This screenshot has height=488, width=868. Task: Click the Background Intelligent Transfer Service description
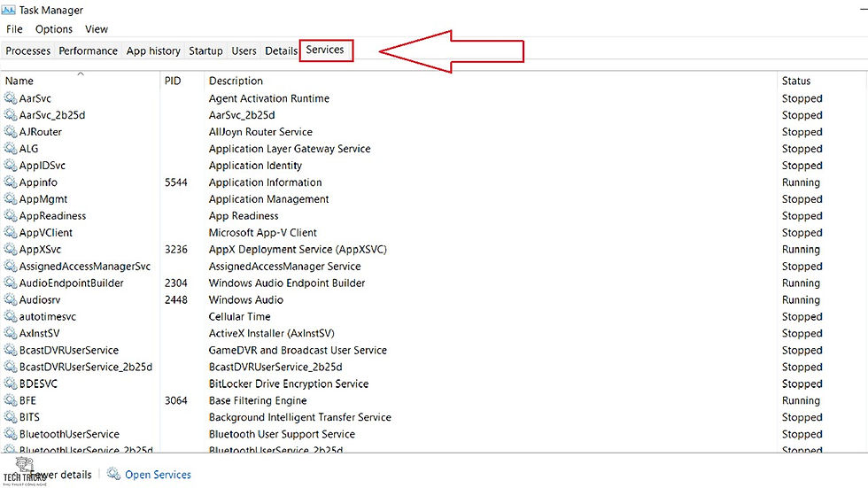tap(300, 417)
